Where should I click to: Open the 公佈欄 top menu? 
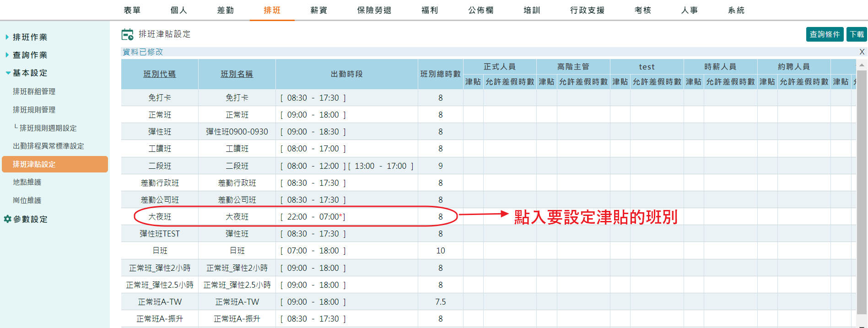point(481,10)
